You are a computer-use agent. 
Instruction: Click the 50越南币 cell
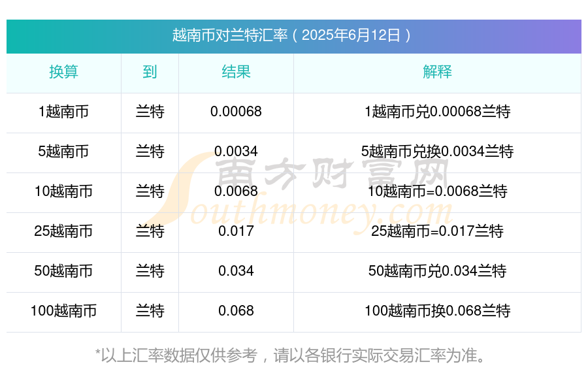click(x=64, y=271)
